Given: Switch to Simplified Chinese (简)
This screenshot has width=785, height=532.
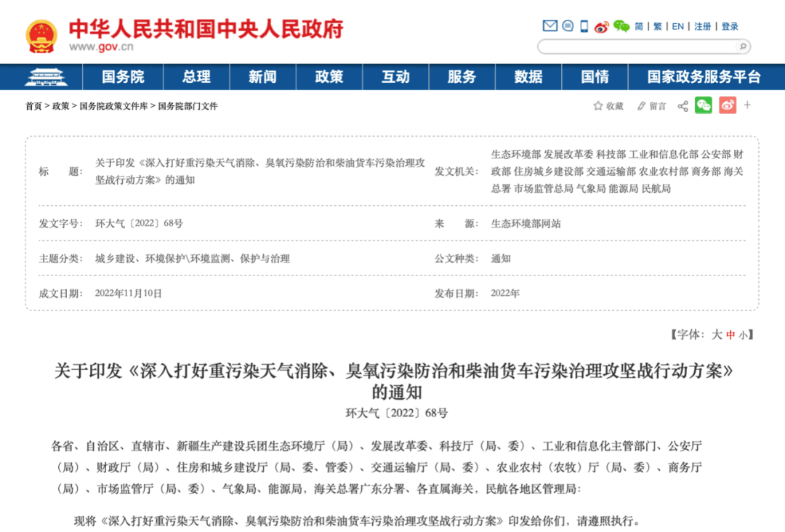Looking at the screenshot, I should click(639, 26).
